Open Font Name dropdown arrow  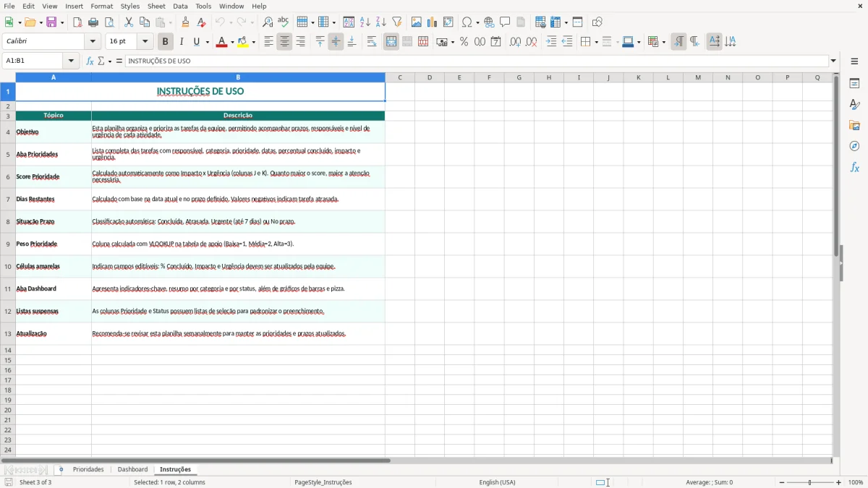93,42
